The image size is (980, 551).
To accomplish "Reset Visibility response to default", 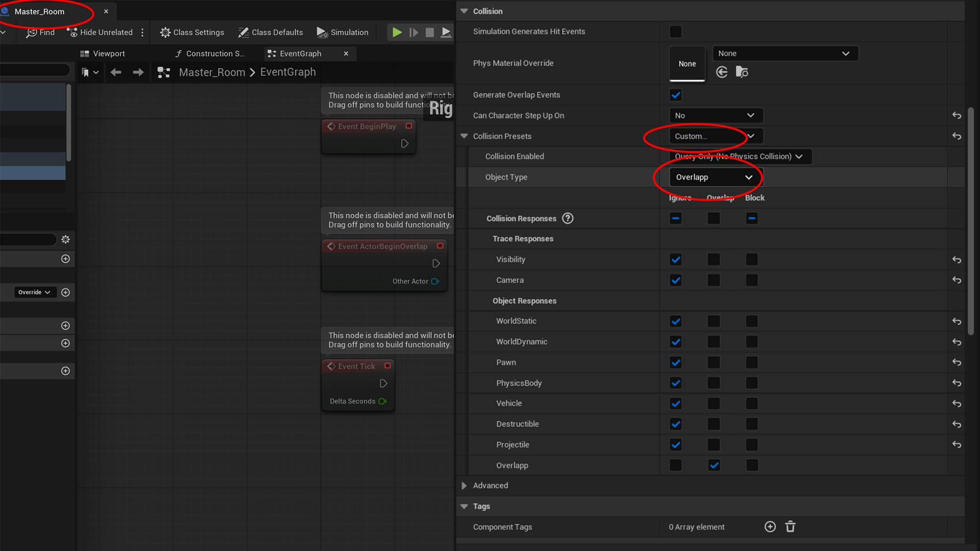I will click(x=957, y=260).
